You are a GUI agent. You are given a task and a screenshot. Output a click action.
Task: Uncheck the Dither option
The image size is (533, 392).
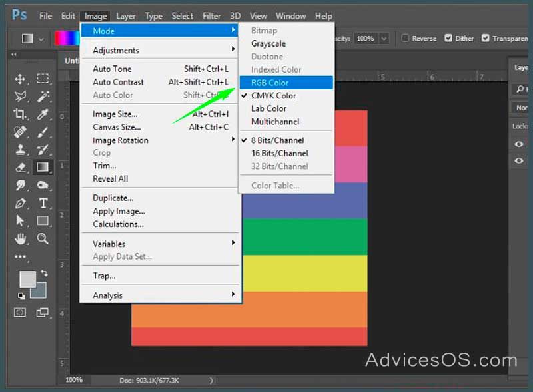(x=448, y=39)
